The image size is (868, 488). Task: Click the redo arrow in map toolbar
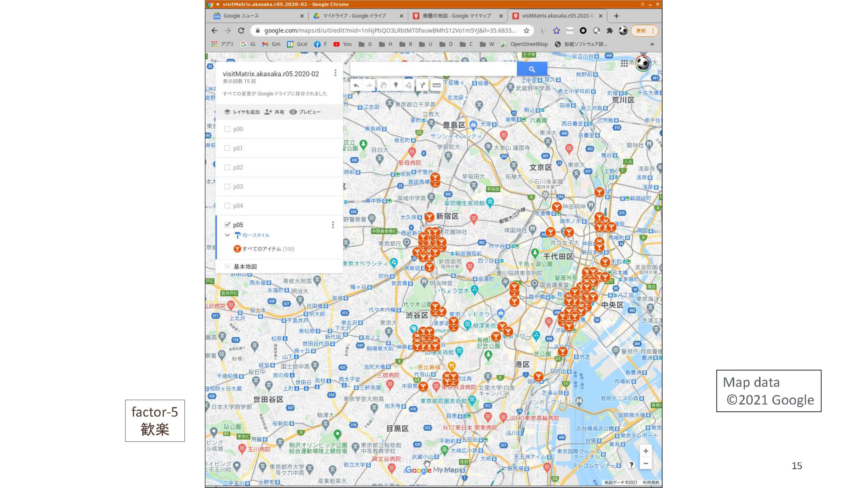[369, 85]
